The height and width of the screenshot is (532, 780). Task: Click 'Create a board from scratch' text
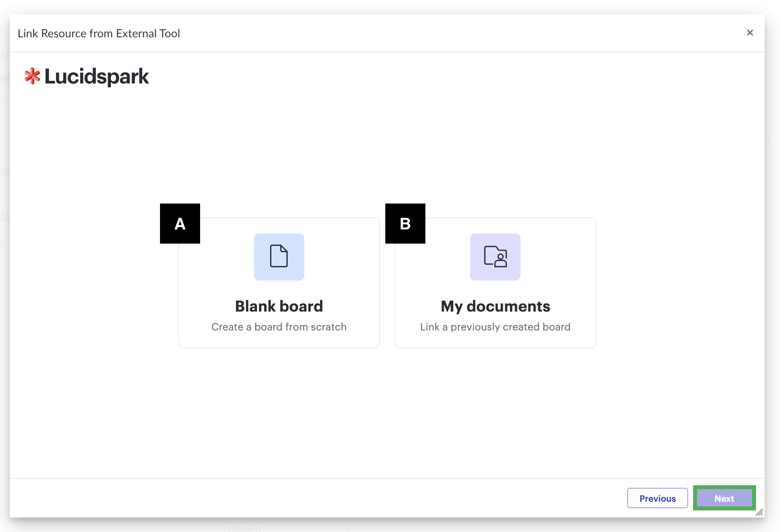coord(279,327)
